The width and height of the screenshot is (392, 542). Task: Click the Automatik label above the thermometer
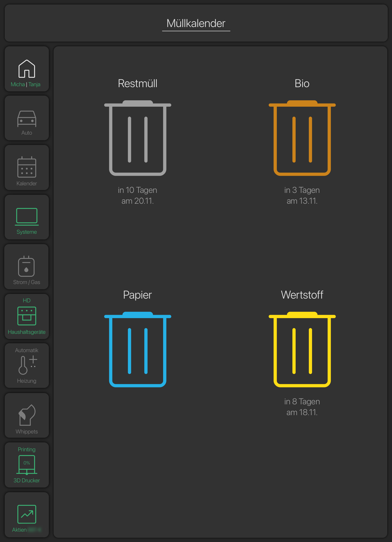coord(27,350)
